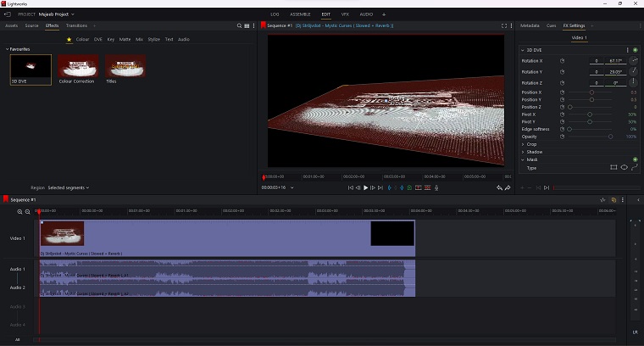The image size is (644, 346).
Task: Click the green add cue icon
Action: (409, 187)
